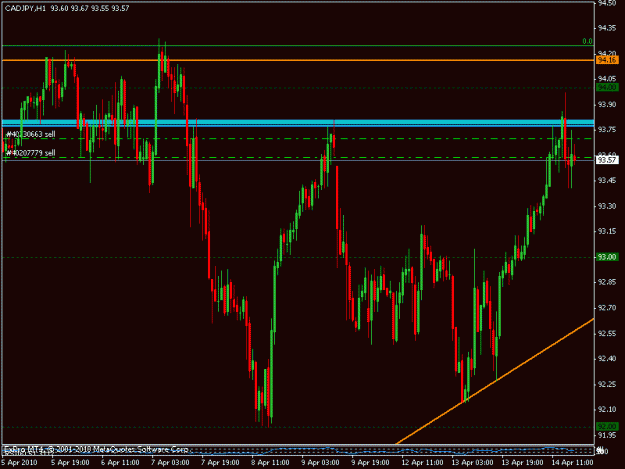625x469 pixels.
Task: Select the thick cyan horizontal band
Action: 298,123
